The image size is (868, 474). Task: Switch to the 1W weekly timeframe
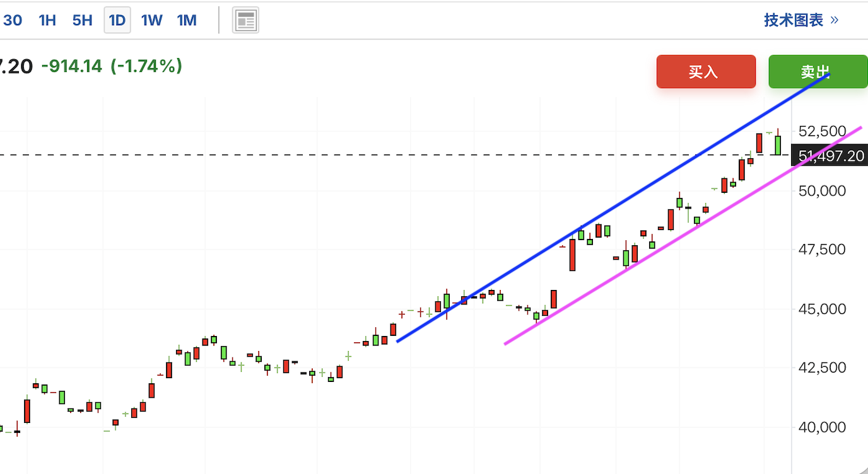click(x=151, y=20)
